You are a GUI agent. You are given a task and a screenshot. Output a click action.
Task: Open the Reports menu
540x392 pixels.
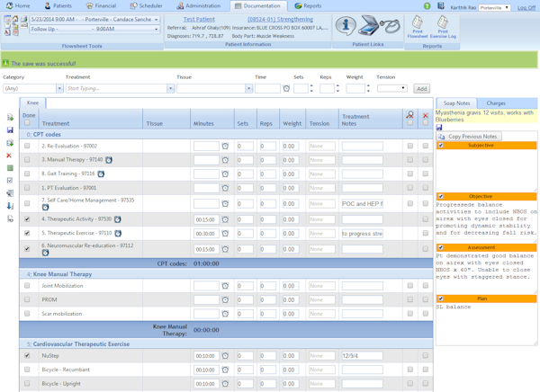308,6
